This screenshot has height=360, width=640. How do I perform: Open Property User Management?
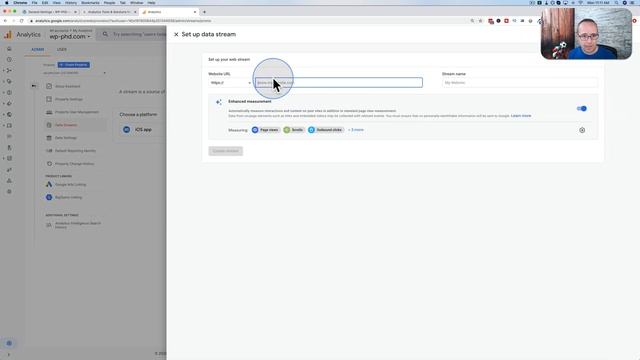coord(77,112)
